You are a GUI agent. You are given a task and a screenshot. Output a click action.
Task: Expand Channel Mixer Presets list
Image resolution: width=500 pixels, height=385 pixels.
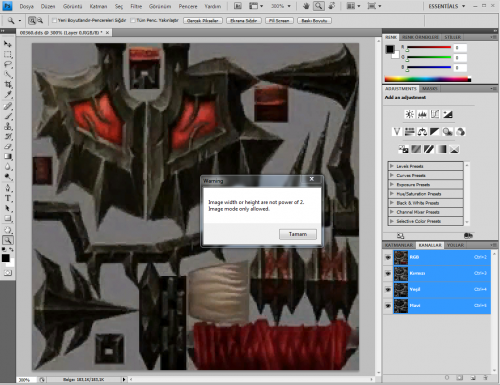pos(392,212)
